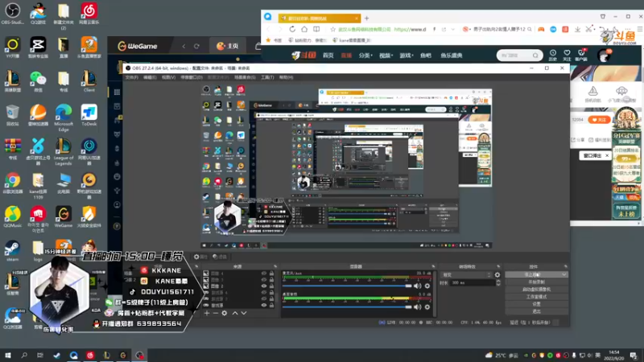Viewport: 644px width, 362px height.
Task: Open League of Legends desktop shortcut
Action: point(64,151)
